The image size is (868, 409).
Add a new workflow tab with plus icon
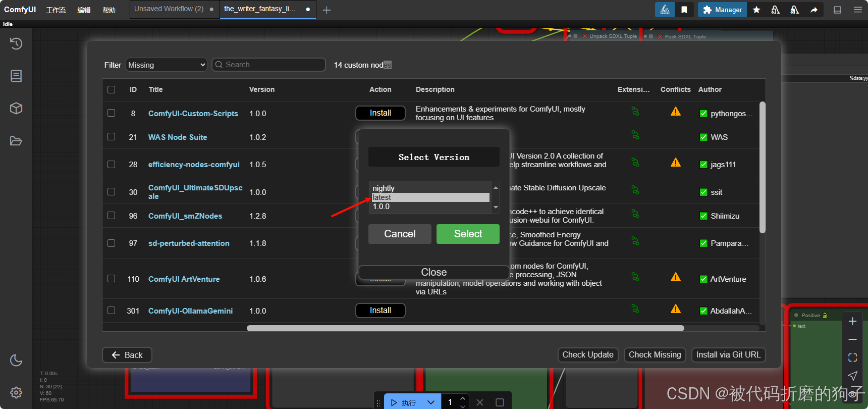point(327,10)
